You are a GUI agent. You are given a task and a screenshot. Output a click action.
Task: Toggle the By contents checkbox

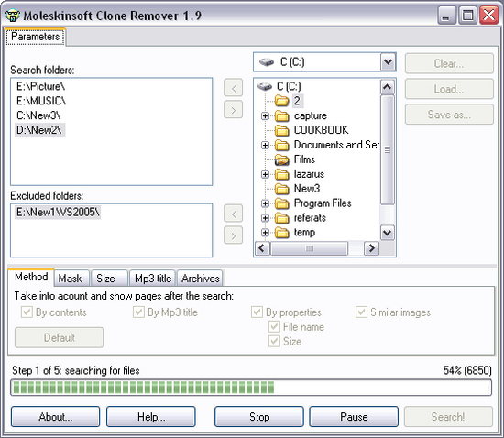(27, 312)
